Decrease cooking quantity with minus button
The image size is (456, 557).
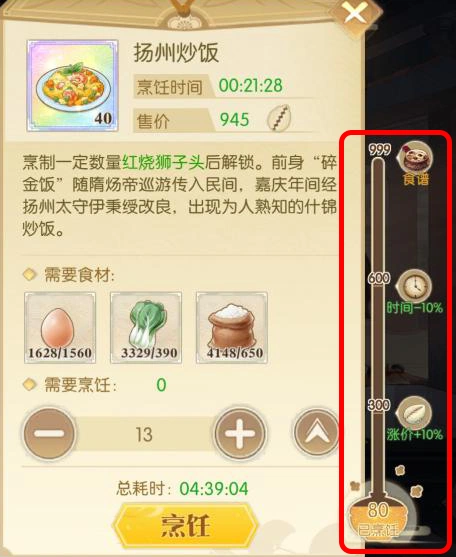point(49,434)
